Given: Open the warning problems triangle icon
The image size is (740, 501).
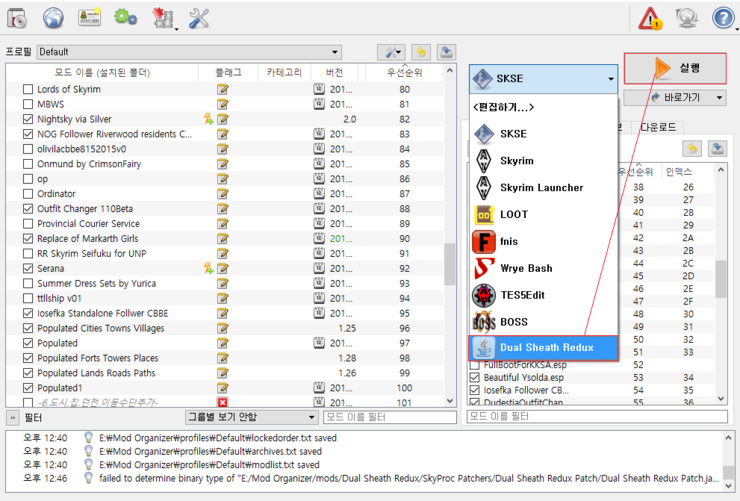Looking at the screenshot, I should [651, 19].
